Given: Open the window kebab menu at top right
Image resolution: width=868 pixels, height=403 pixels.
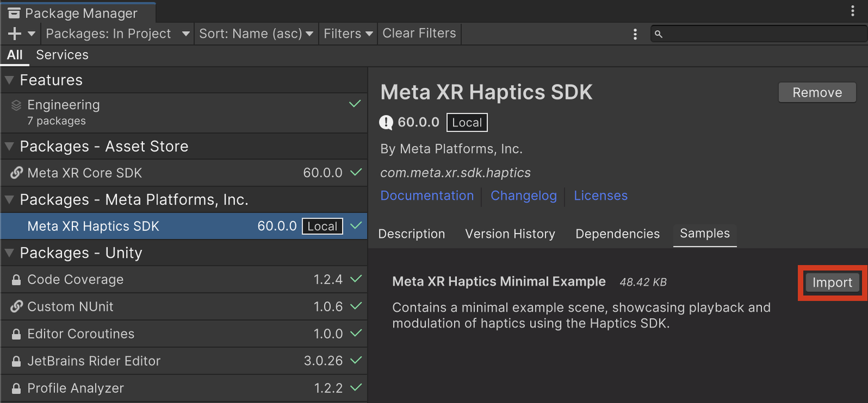Looking at the screenshot, I should click(x=852, y=11).
